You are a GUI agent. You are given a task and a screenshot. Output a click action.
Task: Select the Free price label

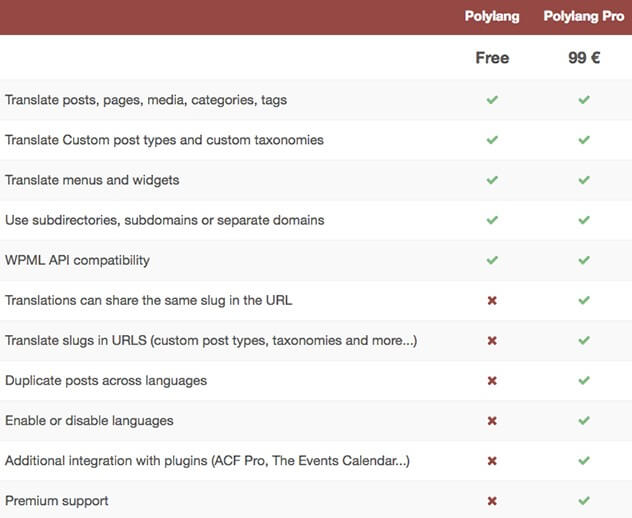(492, 58)
